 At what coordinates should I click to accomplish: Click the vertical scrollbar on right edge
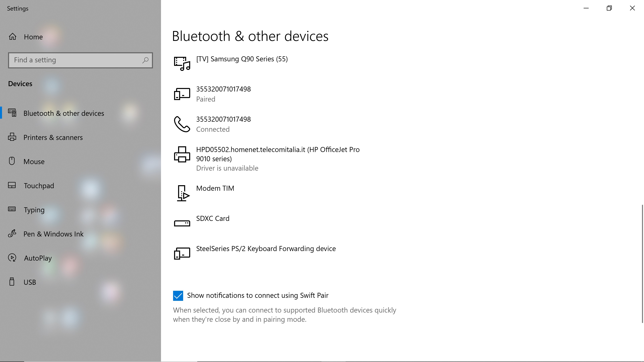tap(642, 264)
